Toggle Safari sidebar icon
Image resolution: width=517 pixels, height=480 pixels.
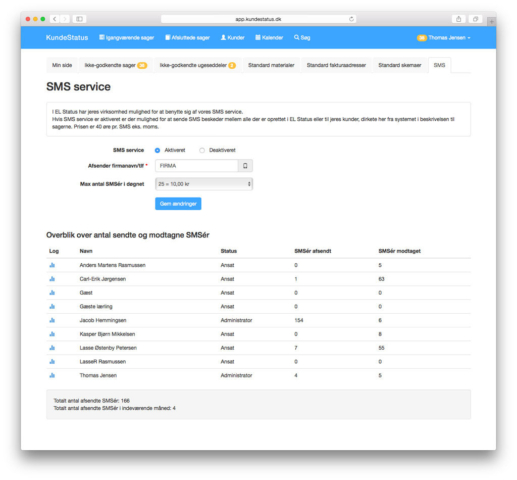(79, 19)
